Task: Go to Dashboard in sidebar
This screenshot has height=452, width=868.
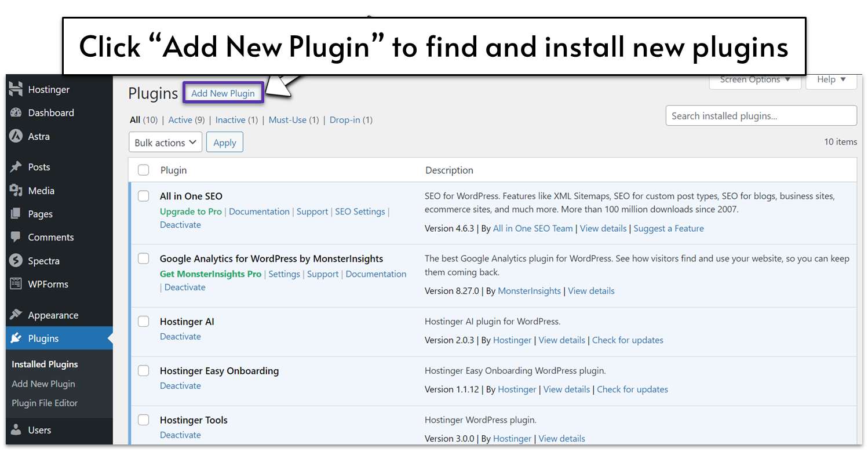Action: tap(51, 113)
